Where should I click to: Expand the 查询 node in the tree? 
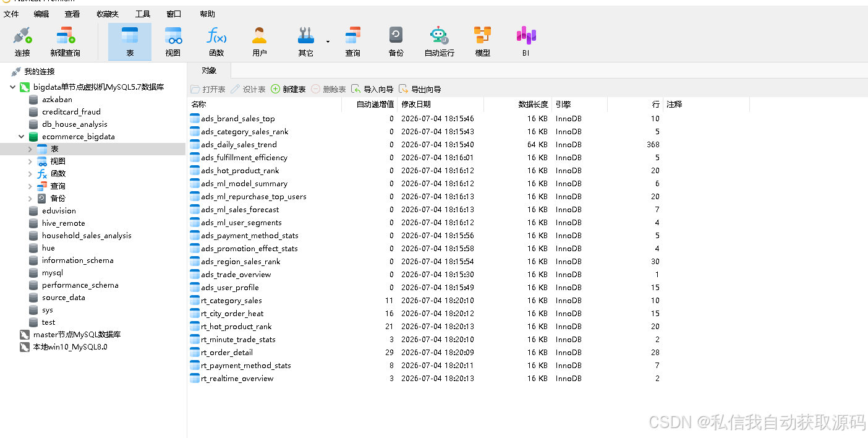(x=30, y=186)
